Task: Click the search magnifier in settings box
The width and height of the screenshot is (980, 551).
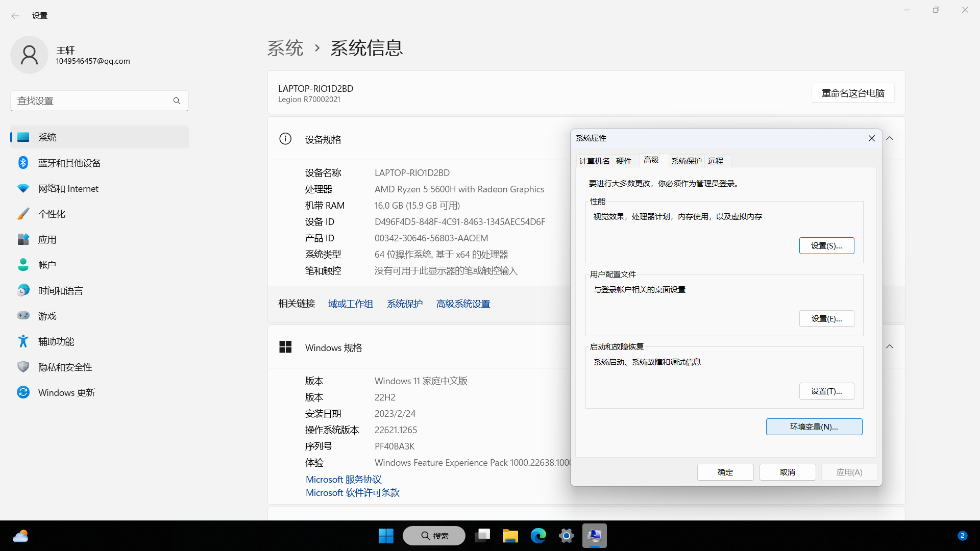Action: tap(177, 101)
